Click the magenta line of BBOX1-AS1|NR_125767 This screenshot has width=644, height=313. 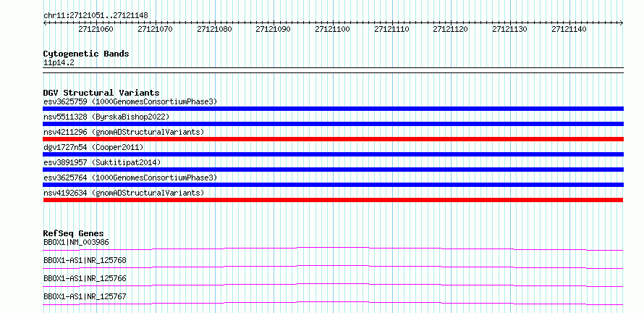coord(333,303)
